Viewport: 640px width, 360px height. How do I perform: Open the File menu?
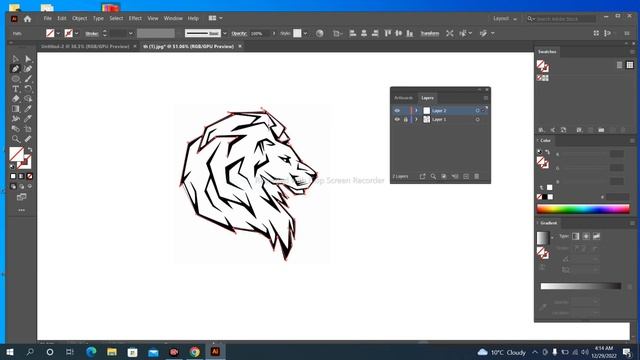click(48, 18)
